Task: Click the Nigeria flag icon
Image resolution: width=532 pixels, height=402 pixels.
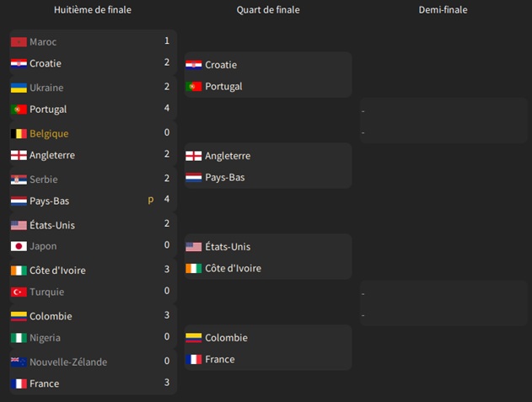Action: [19, 338]
